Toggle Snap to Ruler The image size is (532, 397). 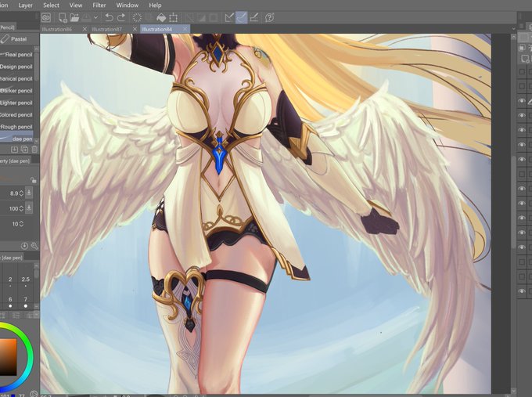click(229, 17)
